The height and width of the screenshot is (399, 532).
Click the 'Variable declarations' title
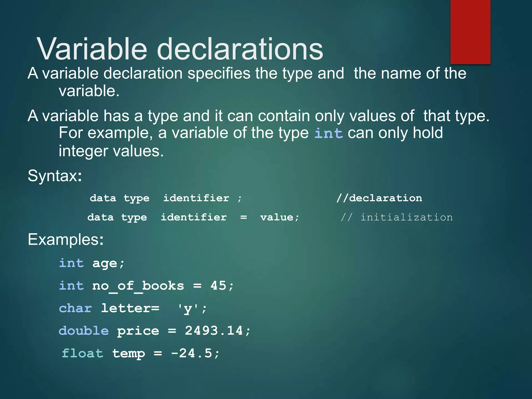[x=180, y=49]
